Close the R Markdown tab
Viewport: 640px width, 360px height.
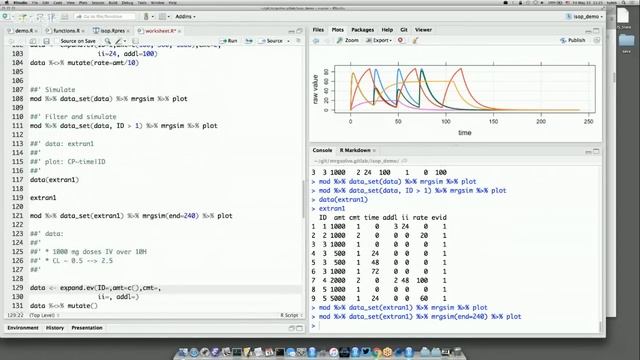pos(374,151)
